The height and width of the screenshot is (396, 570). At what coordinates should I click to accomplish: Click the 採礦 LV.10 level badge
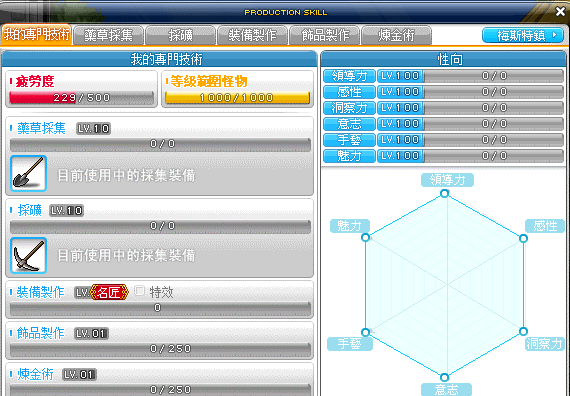click(x=67, y=211)
